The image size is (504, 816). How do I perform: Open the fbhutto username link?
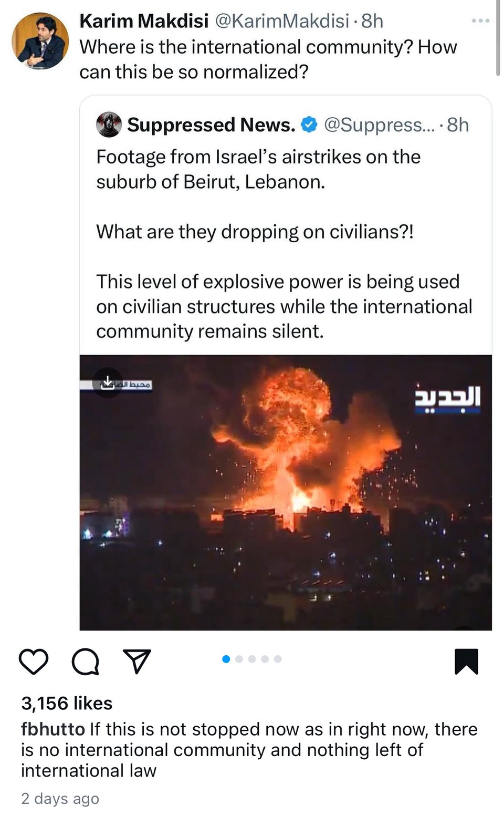click(x=52, y=729)
